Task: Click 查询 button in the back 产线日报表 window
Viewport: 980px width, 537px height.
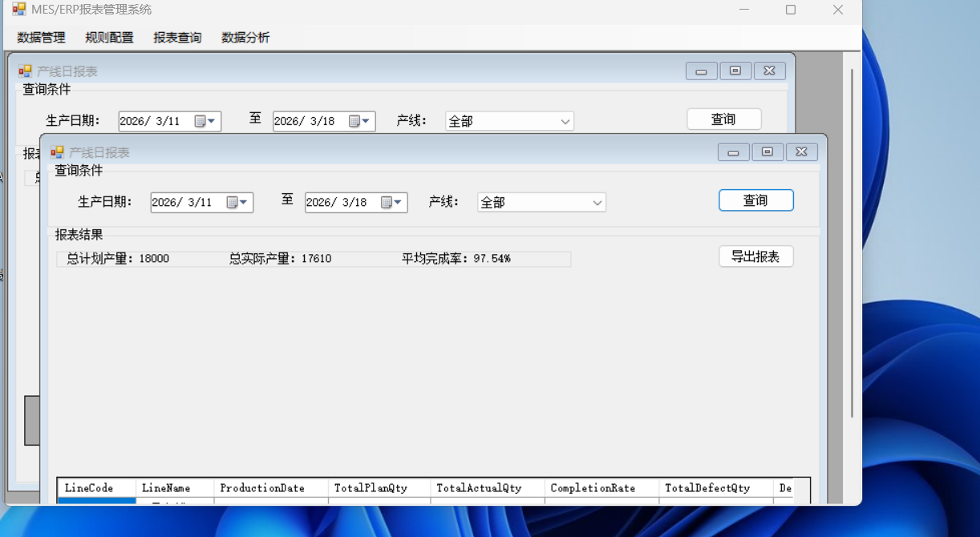Action: pyautogui.click(x=724, y=119)
